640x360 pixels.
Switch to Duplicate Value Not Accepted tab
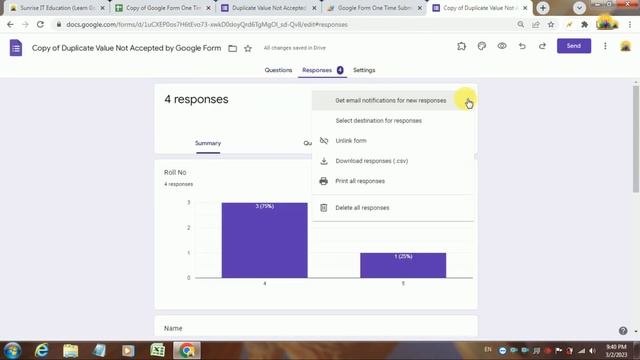269,8
